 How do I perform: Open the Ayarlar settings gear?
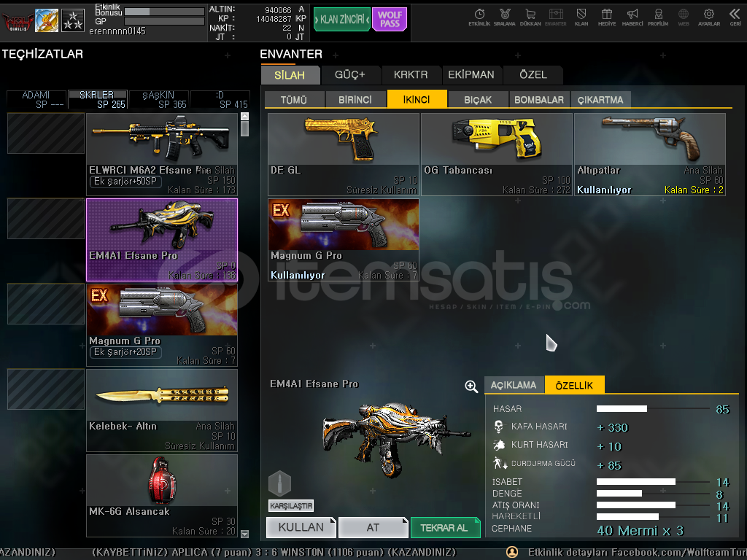click(709, 17)
